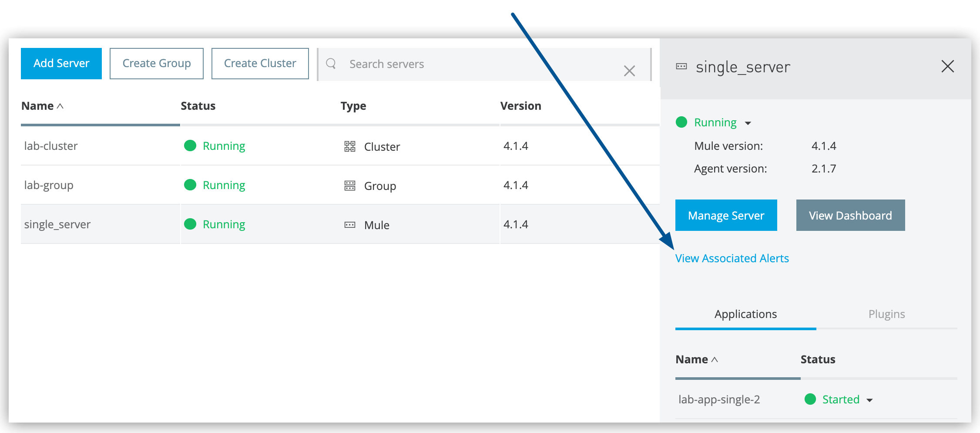The height and width of the screenshot is (433, 980).
Task: Open the Started status dropdown for lab-app-single-2
Action: 871,400
